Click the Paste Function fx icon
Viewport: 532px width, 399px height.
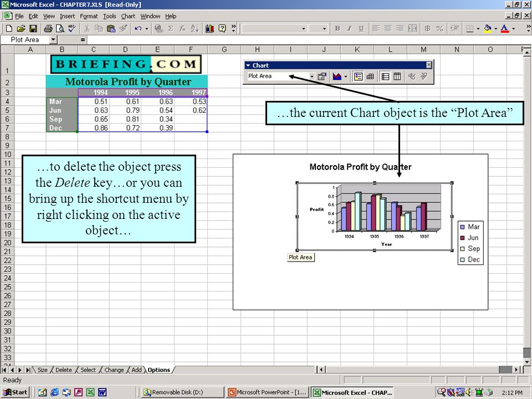(x=182, y=28)
